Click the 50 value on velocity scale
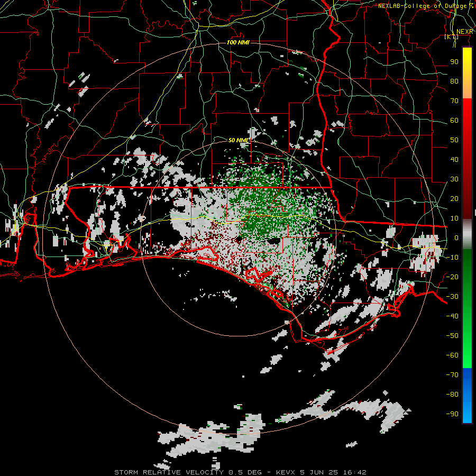The height and width of the screenshot is (476, 476). pyautogui.click(x=454, y=140)
